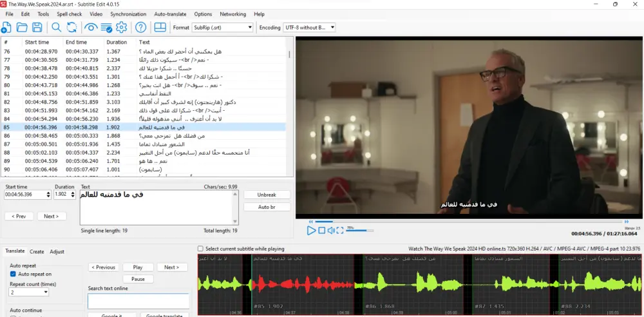Click the Play button in Translate tab
Image resolution: width=644 pixels, height=317 pixels.
point(138,267)
